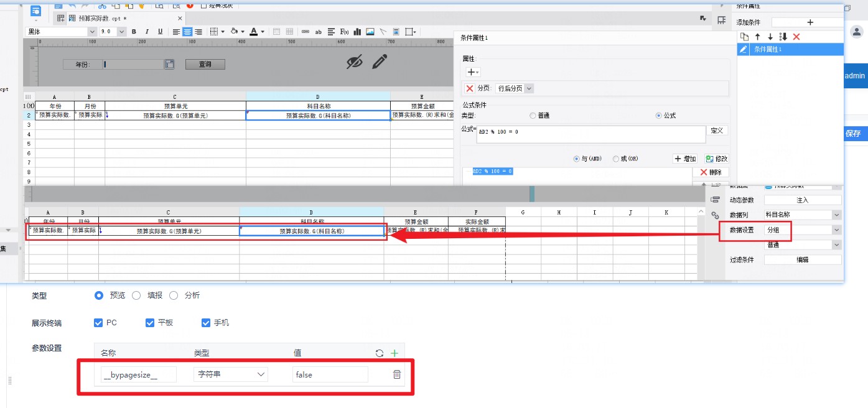The width and height of the screenshot is (868, 408).
Task: Click the 编辑 filter condition button
Action: click(803, 260)
